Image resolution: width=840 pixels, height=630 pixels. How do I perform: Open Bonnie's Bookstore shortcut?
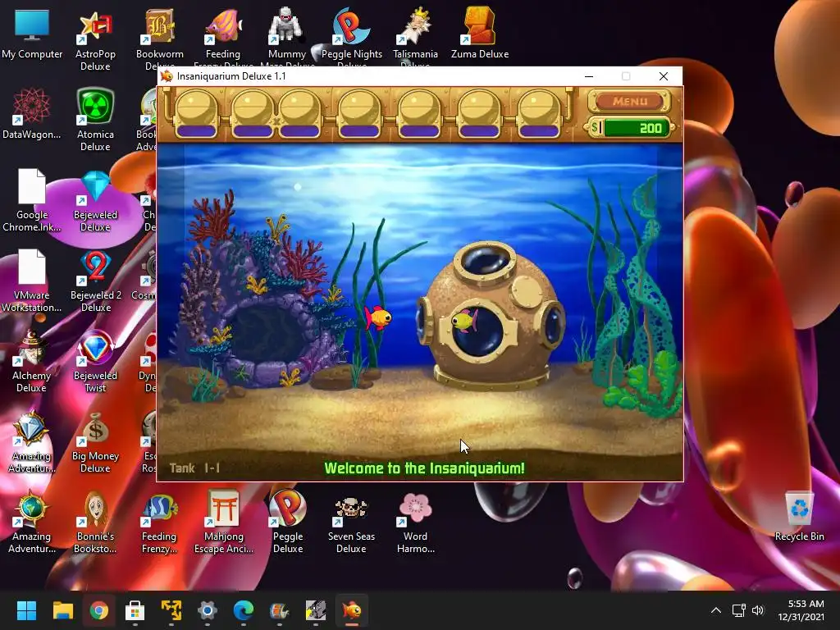[95, 523]
